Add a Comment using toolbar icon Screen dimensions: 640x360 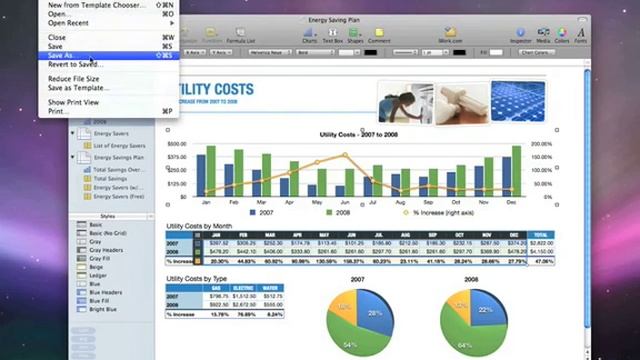coord(379,35)
